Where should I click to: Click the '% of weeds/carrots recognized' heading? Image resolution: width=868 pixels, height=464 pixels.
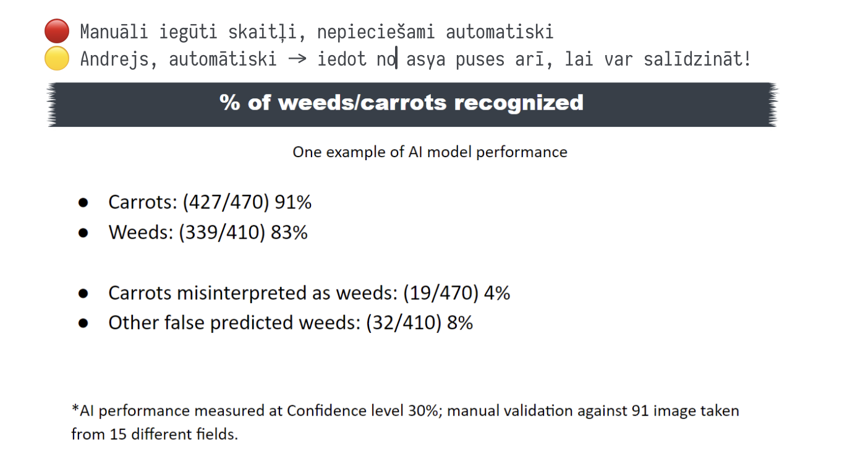[401, 103]
